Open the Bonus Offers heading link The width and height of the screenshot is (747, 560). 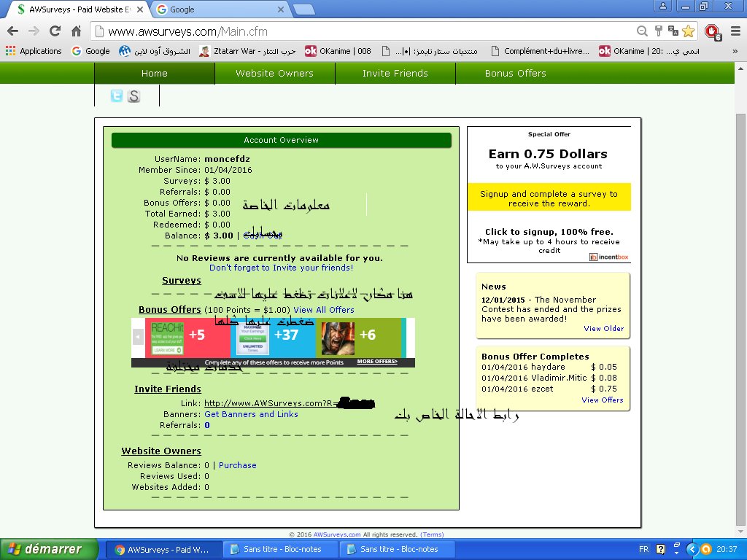tap(169, 309)
